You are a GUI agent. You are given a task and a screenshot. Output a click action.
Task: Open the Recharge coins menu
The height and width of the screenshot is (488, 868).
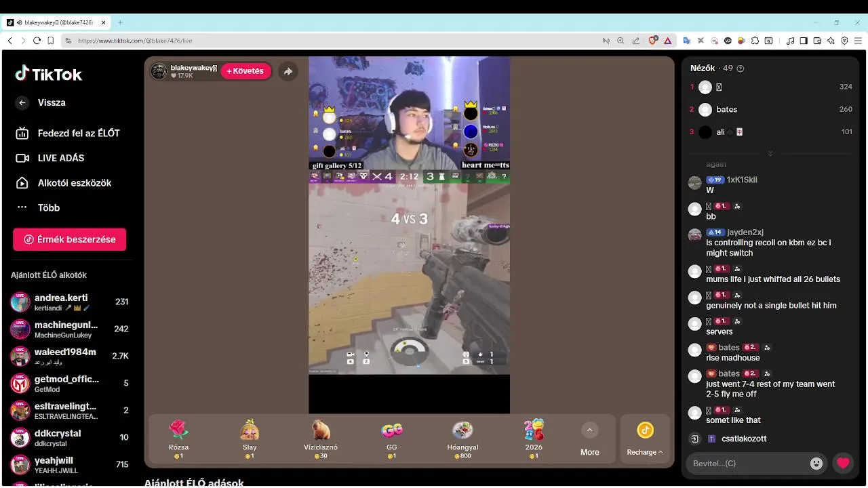(x=645, y=439)
